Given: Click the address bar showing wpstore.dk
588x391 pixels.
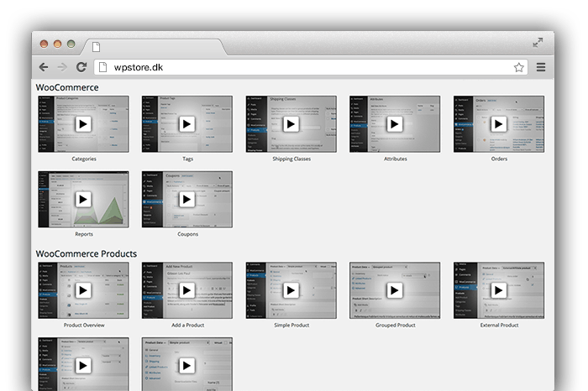Looking at the screenshot, I should click(x=311, y=67).
